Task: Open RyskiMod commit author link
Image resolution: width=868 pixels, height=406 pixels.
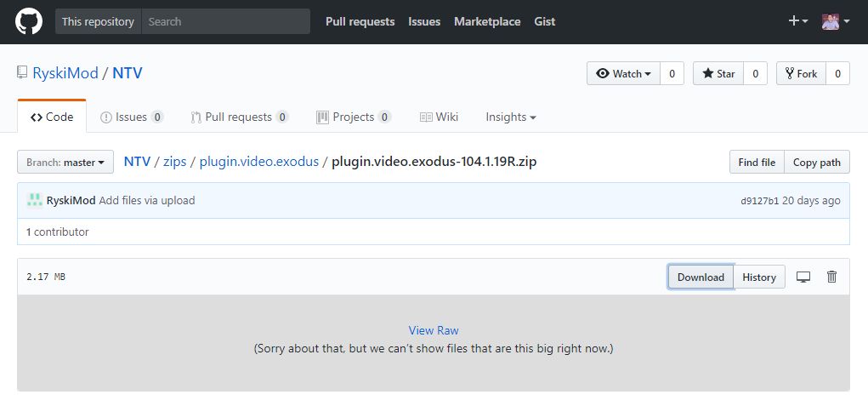Action: coord(71,201)
